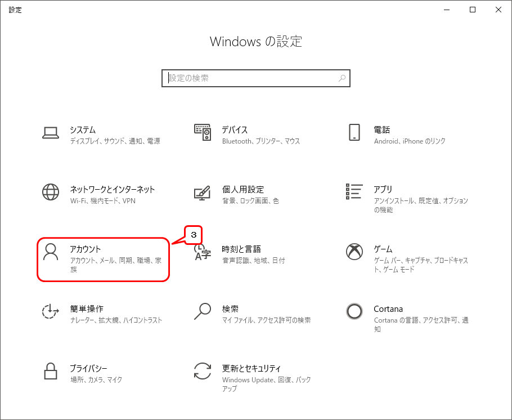Open the アプリ list icon
The image size is (512, 420).
tap(354, 192)
